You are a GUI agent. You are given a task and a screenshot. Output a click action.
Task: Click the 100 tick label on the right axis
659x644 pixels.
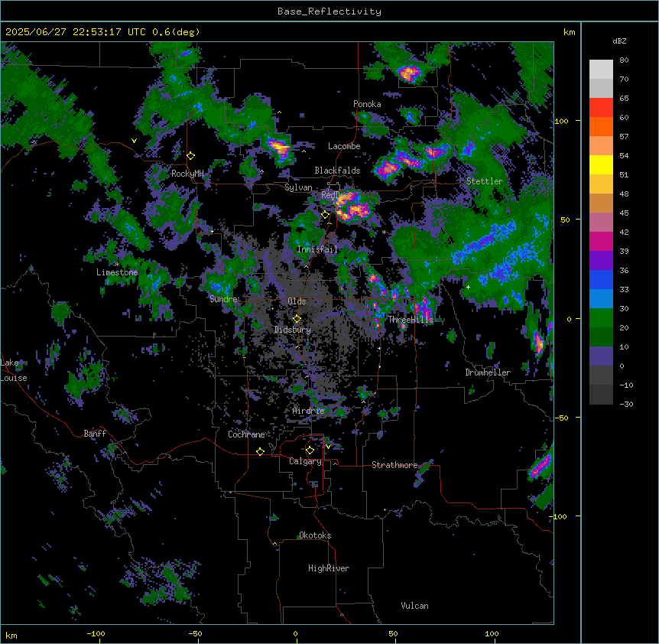[x=561, y=121]
